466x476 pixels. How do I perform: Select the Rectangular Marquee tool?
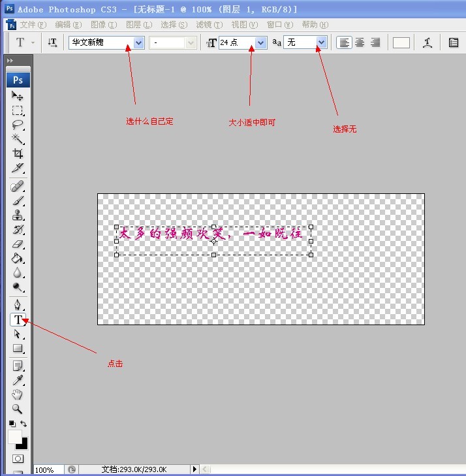click(17, 110)
